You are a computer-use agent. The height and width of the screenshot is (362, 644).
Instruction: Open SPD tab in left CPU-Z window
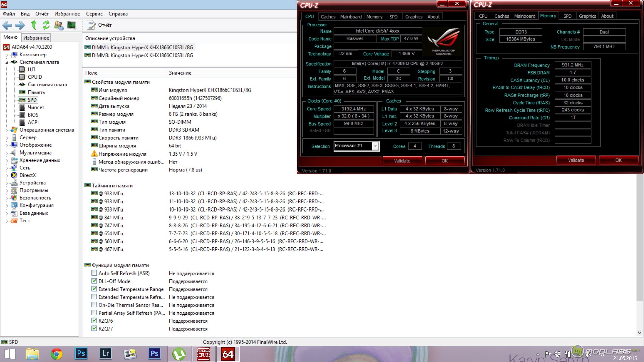(393, 17)
